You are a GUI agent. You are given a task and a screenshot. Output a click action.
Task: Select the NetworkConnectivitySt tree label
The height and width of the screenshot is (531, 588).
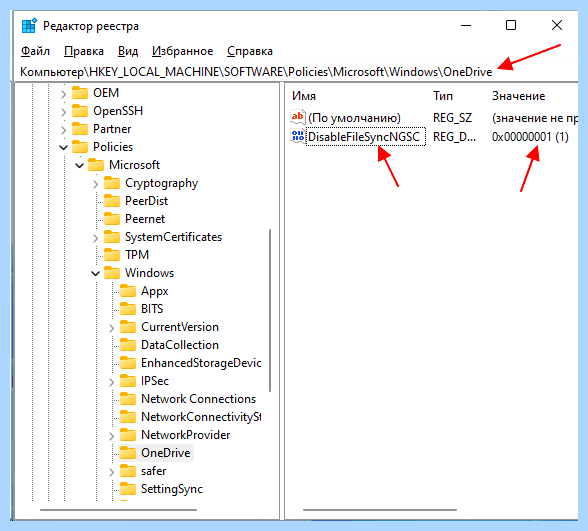click(201, 417)
